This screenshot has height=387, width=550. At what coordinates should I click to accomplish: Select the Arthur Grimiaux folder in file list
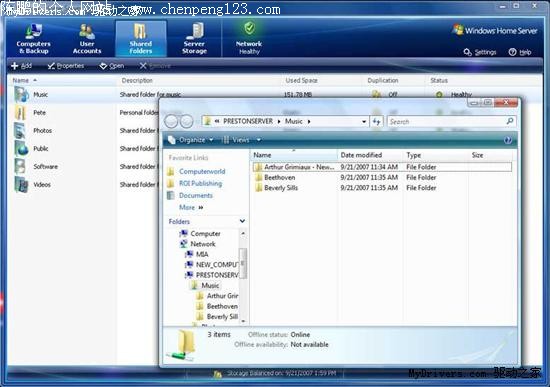tap(382, 167)
